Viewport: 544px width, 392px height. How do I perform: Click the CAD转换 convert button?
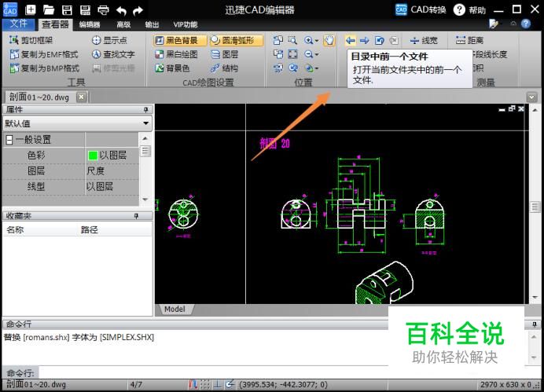[x=421, y=9]
